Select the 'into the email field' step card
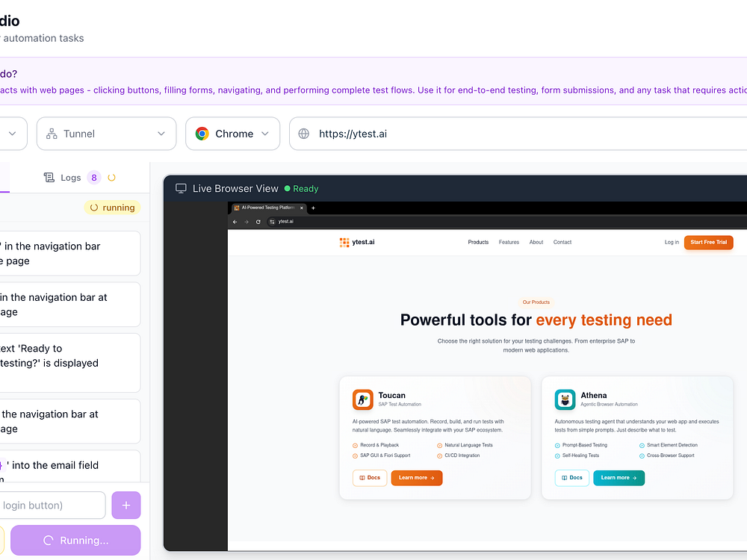Image resolution: width=747 pixels, height=560 pixels. [70, 467]
